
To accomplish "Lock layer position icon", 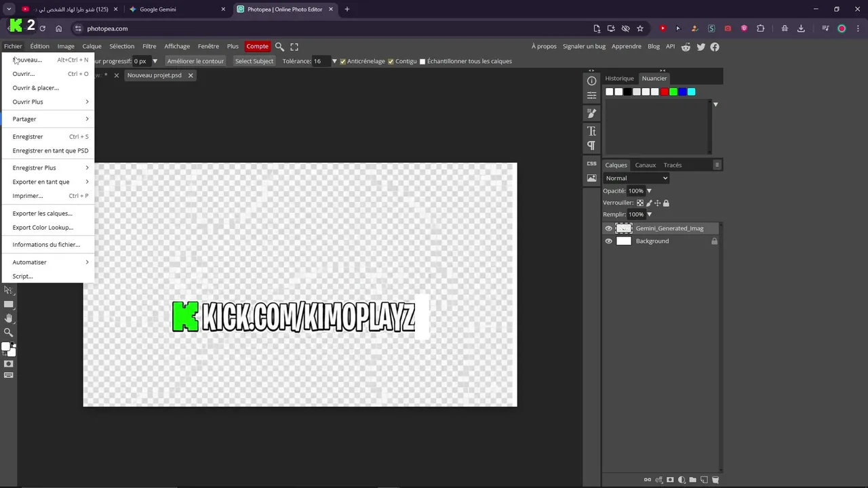I will 657,203.
